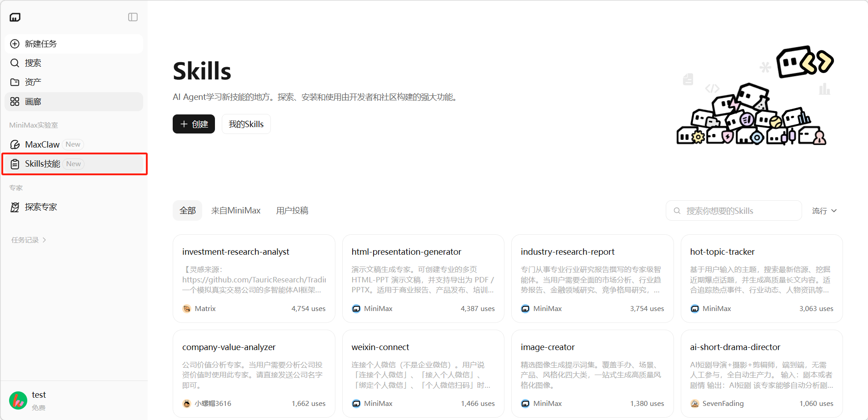Open the 我的Skills button

point(246,124)
